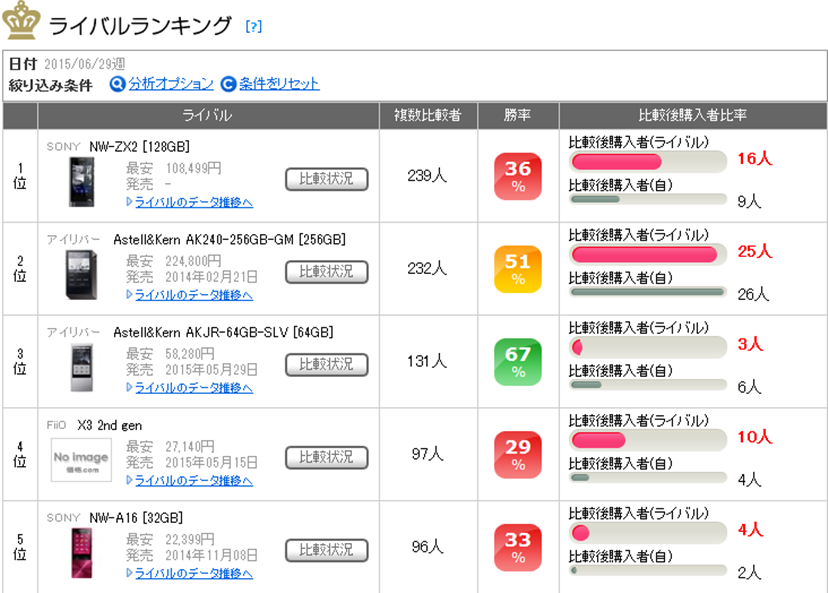Click the magnifier icon for 分析オプション
Screen dimensions: 828x593
pos(117,84)
